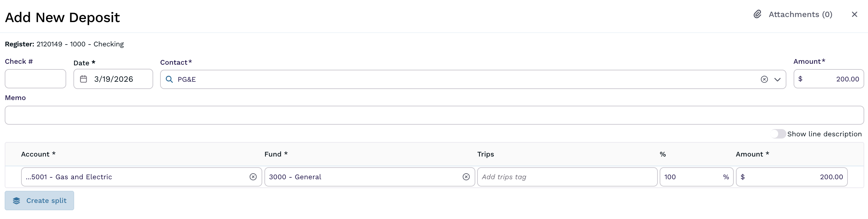The height and width of the screenshot is (219, 868).
Task: Click the Add trips tag field
Action: pyautogui.click(x=567, y=177)
